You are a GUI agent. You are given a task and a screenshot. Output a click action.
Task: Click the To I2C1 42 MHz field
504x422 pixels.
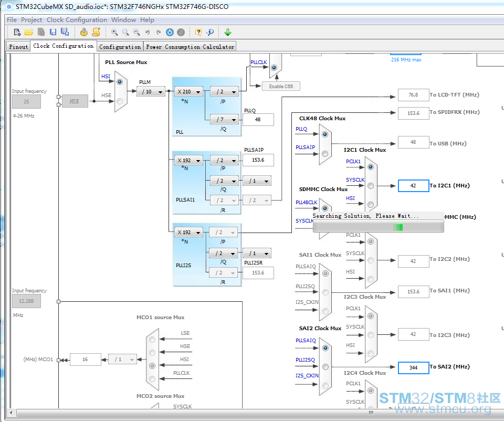[x=413, y=185]
